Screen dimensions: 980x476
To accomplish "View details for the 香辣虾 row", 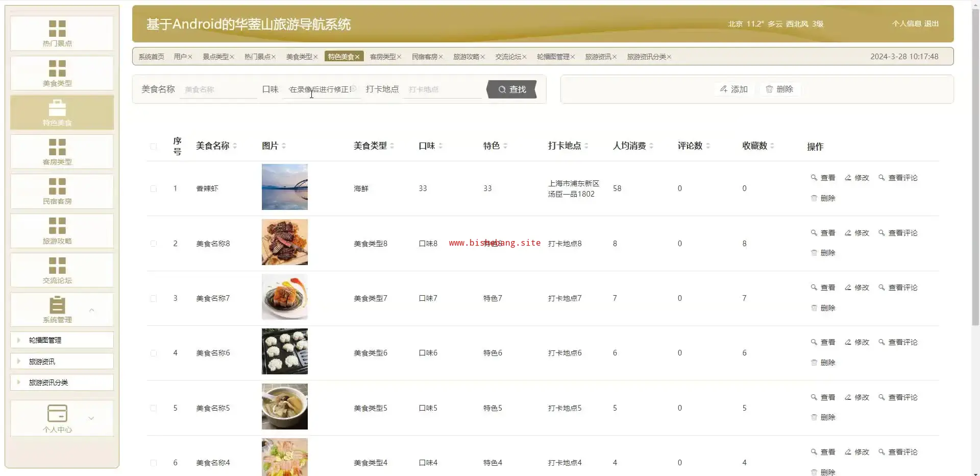I will click(x=823, y=178).
